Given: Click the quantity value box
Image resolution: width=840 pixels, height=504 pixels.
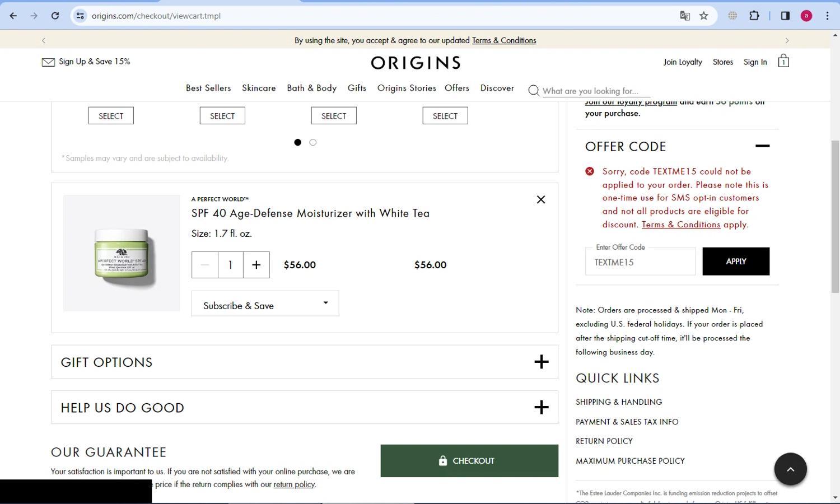Looking at the screenshot, I should click(230, 265).
